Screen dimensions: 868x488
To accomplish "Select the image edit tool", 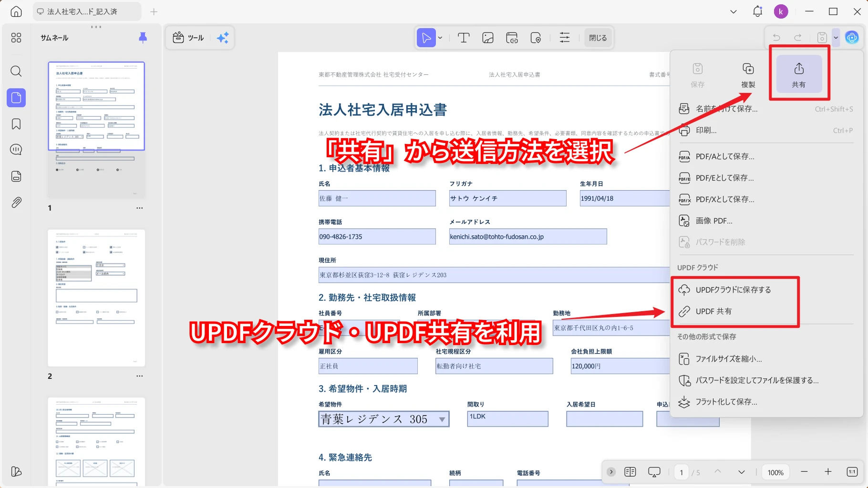I will (x=488, y=38).
